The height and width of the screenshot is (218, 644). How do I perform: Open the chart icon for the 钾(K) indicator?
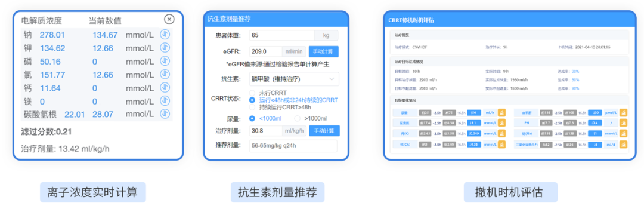tap(502, 133)
